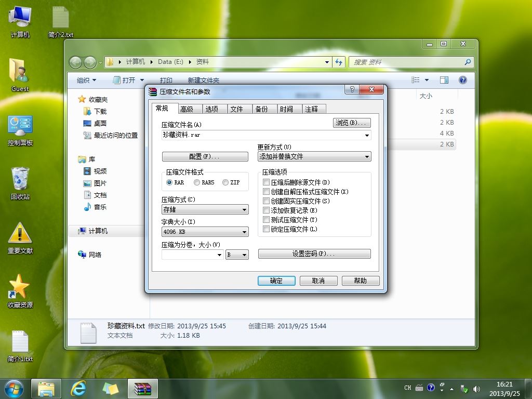Launch Internet Explorer taskbar icon
532x399 pixels.
click(x=78, y=389)
